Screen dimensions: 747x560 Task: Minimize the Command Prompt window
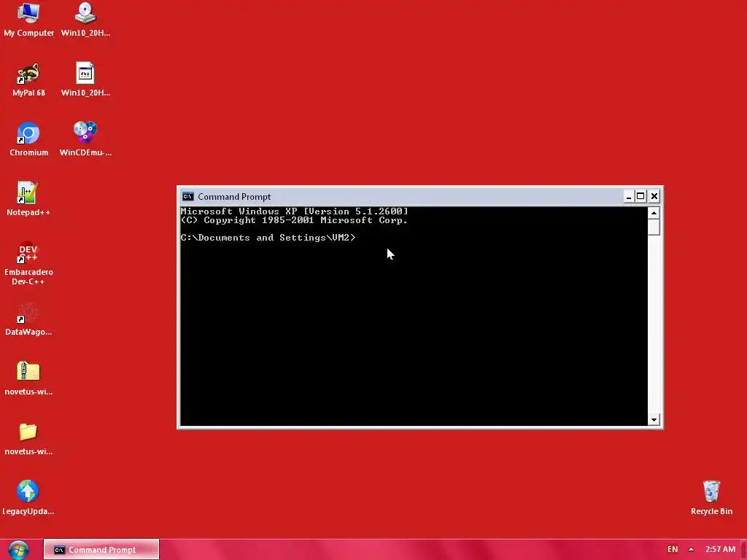pyautogui.click(x=629, y=197)
